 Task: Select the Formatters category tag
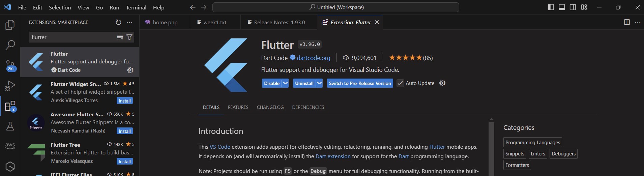pos(517,165)
